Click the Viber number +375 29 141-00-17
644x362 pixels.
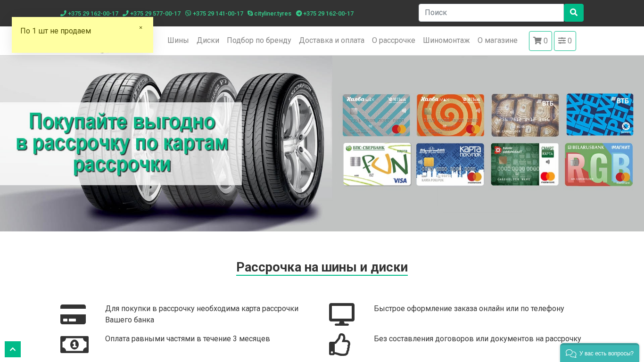point(215,14)
